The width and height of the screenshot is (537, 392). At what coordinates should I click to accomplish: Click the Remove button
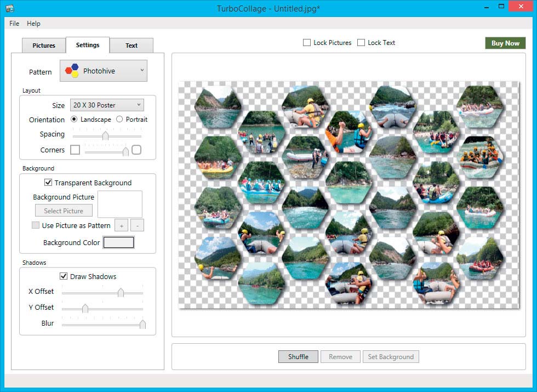coord(340,357)
